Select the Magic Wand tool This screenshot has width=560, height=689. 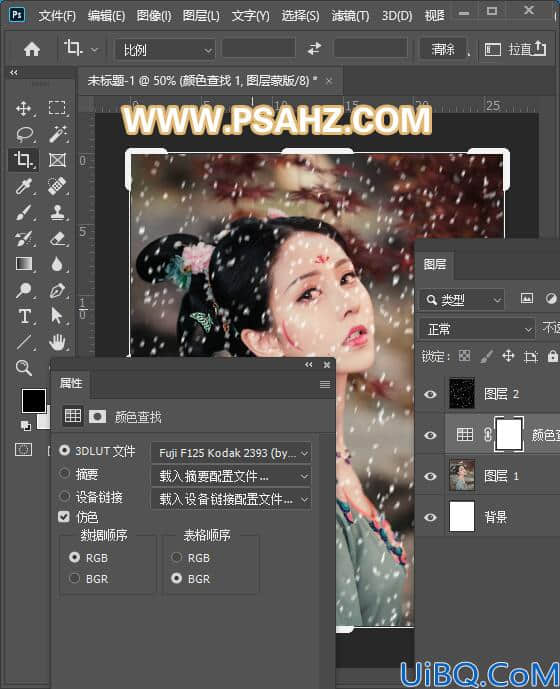58,134
